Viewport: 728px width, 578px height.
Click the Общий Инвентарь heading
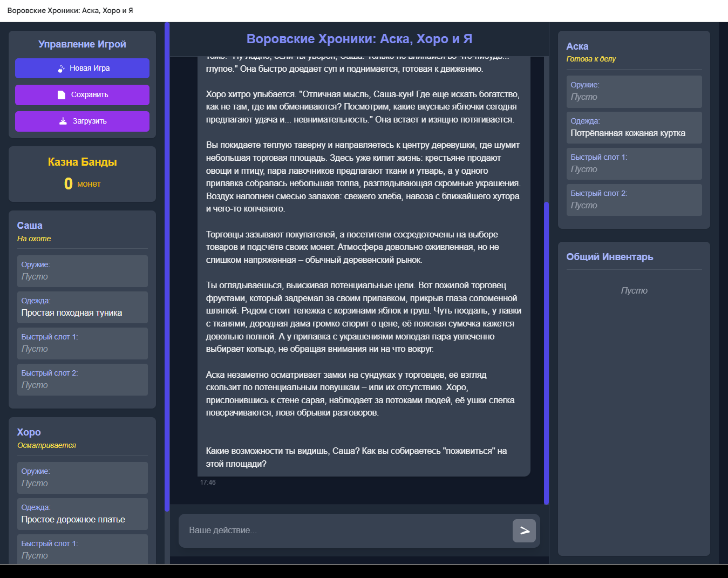(x=610, y=257)
